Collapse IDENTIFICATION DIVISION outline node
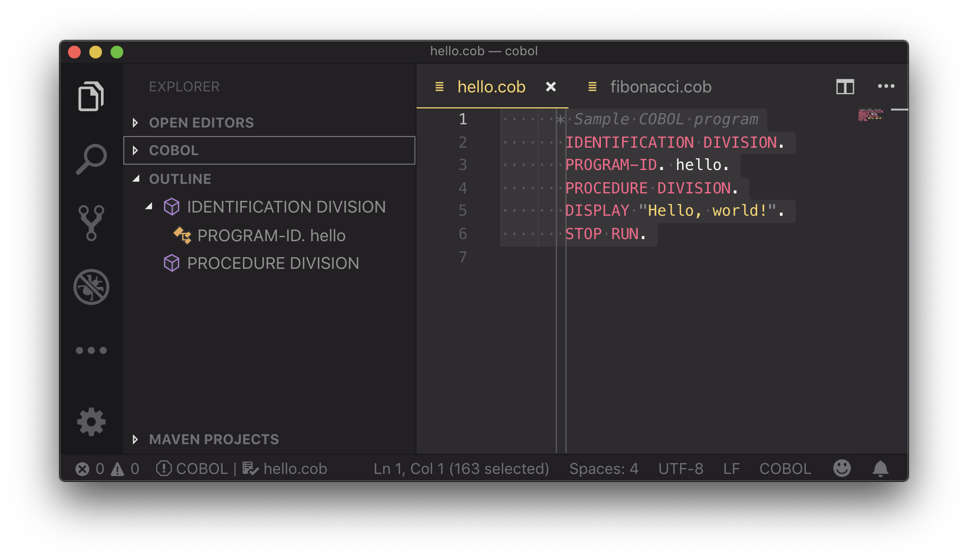 tap(149, 207)
